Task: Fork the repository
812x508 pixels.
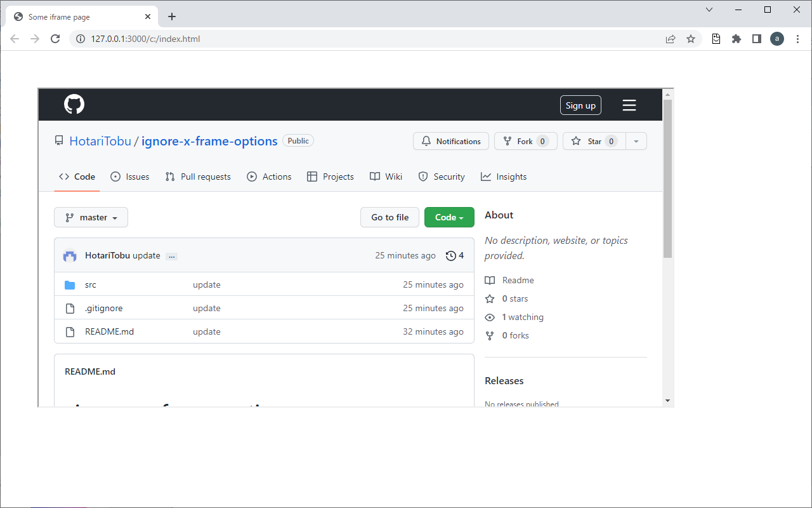Action: coord(526,141)
